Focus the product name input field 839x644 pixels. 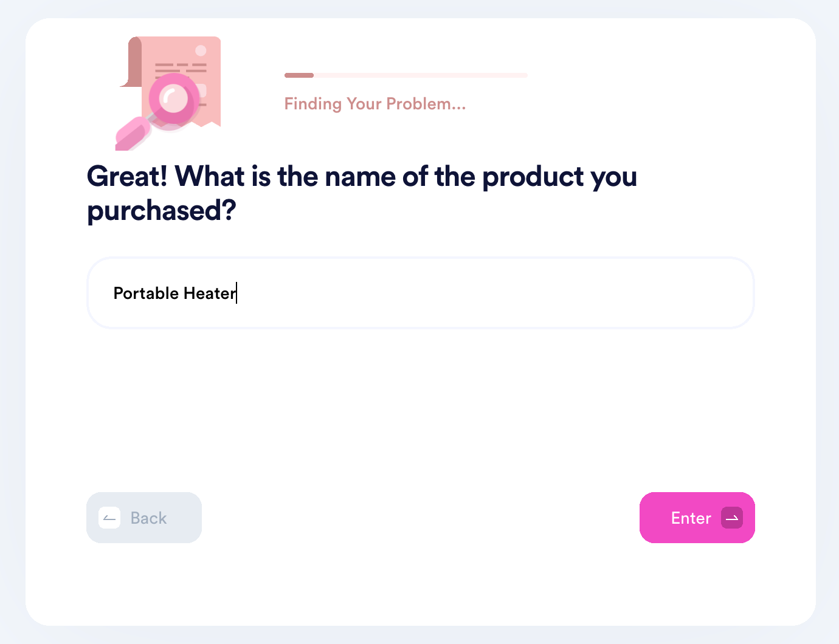coord(421,293)
